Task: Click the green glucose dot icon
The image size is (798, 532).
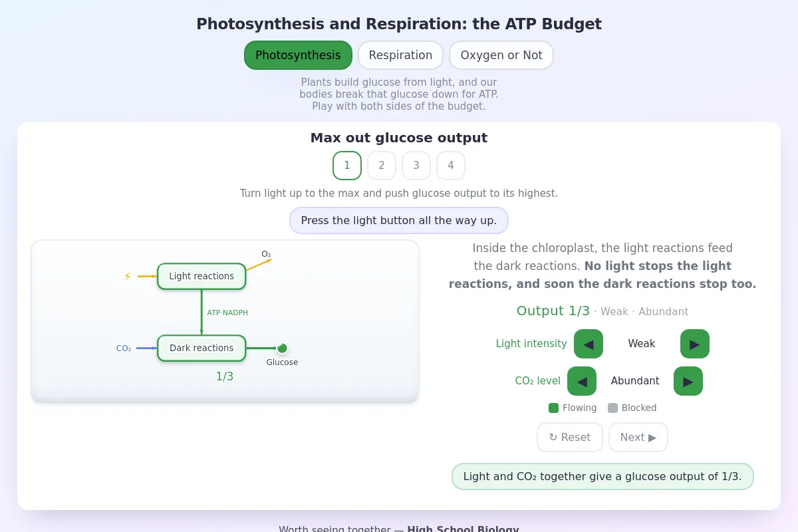Action: coord(282,348)
